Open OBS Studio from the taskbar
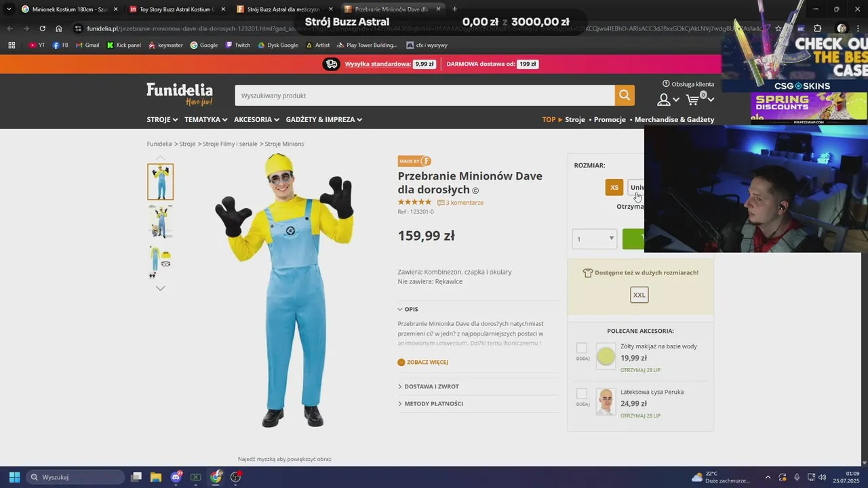Screen dimensions: 868x488 pyautogui.click(x=235, y=477)
